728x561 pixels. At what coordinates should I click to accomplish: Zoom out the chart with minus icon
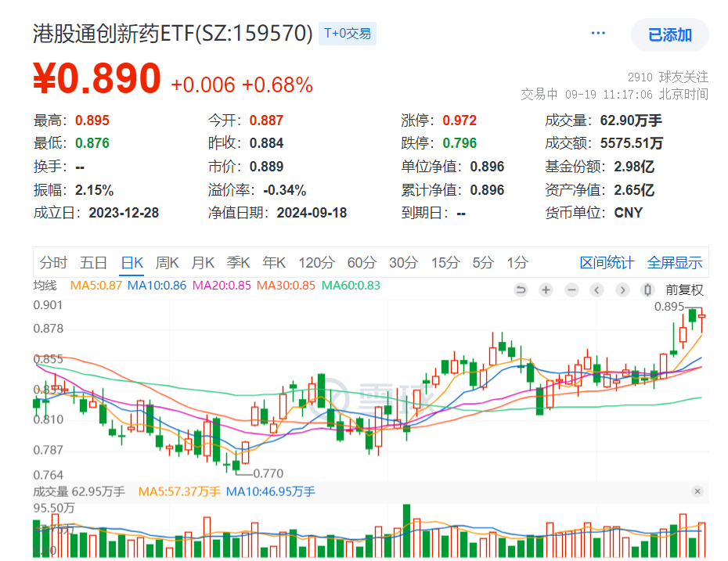tap(571, 290)
